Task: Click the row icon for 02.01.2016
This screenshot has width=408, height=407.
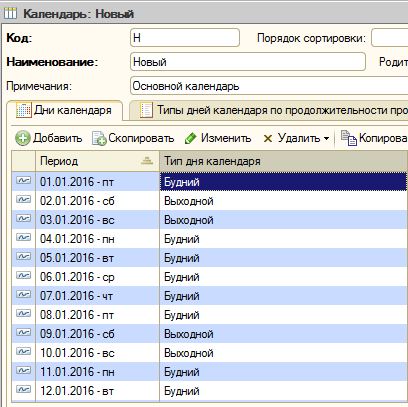Action: 23,199
